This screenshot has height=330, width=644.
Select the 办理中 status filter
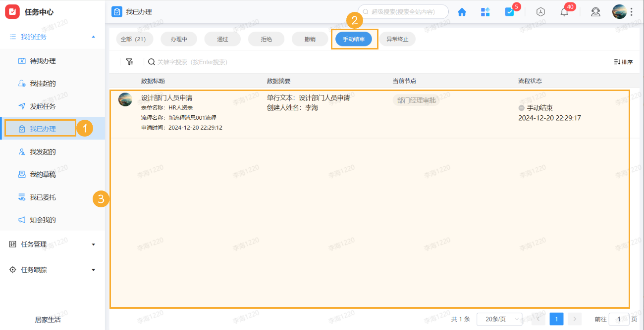(x=178, y=39)
